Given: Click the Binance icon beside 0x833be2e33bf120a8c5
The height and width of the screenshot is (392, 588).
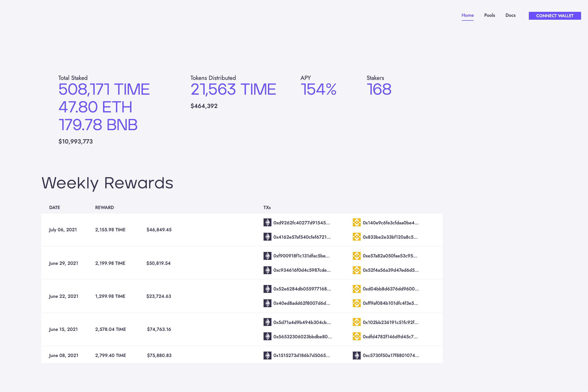Looking at the screenshot, I should pos(356,237).
